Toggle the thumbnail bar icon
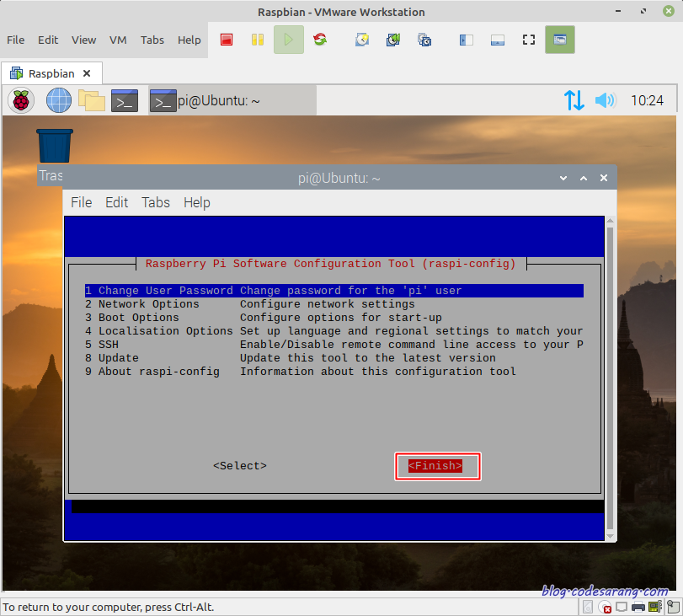 (x=498, y=40)
